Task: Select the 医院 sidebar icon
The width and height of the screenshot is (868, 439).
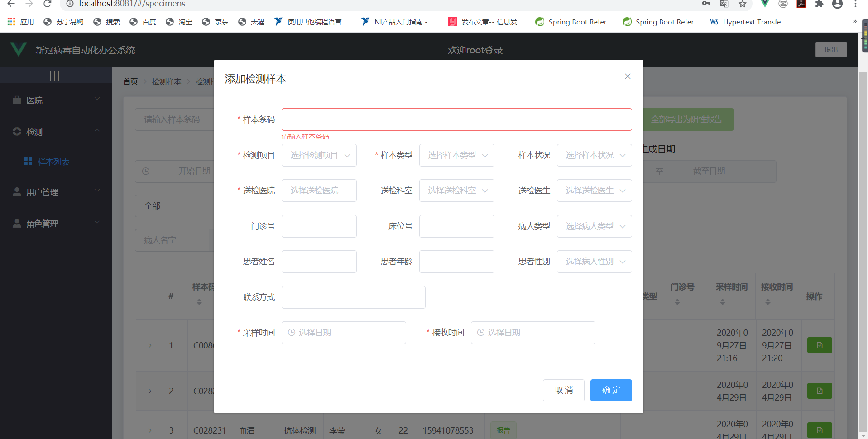Action: (x=17, y=100)
